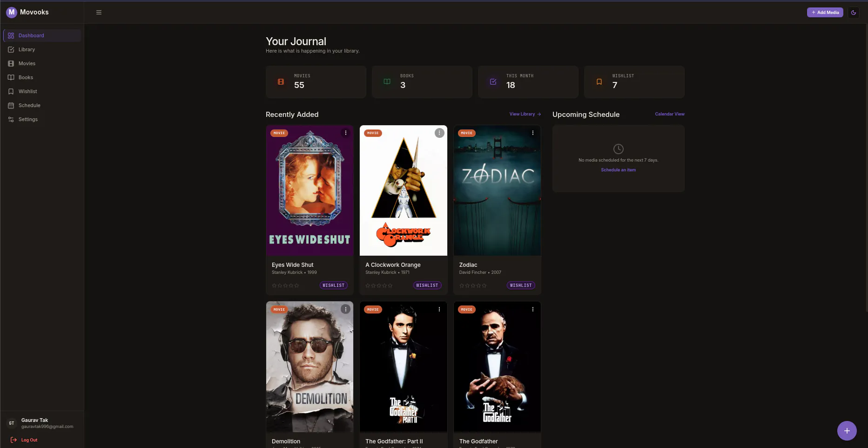
Task: Click the A Clockwork Orange title text
Action: click(x=393, y=265)
